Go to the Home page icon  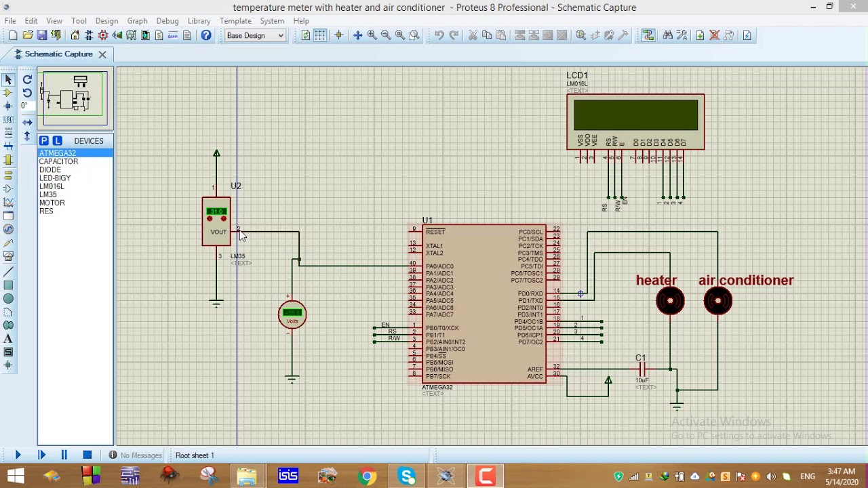point(75,35)
